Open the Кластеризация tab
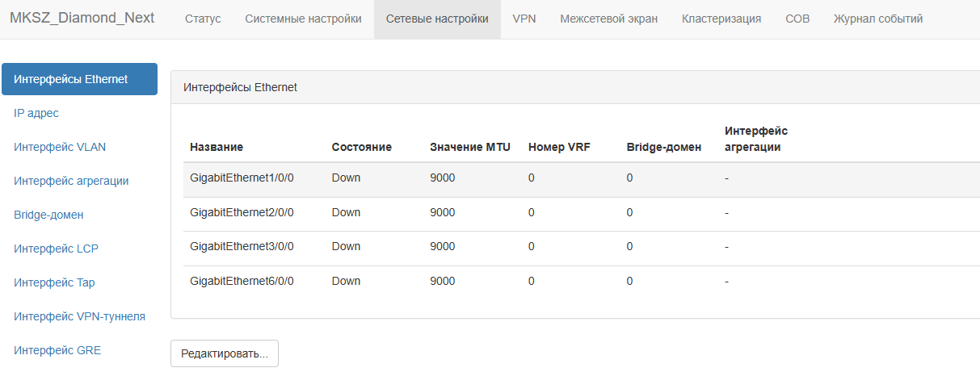980x372 pixels. pos(721,19)
